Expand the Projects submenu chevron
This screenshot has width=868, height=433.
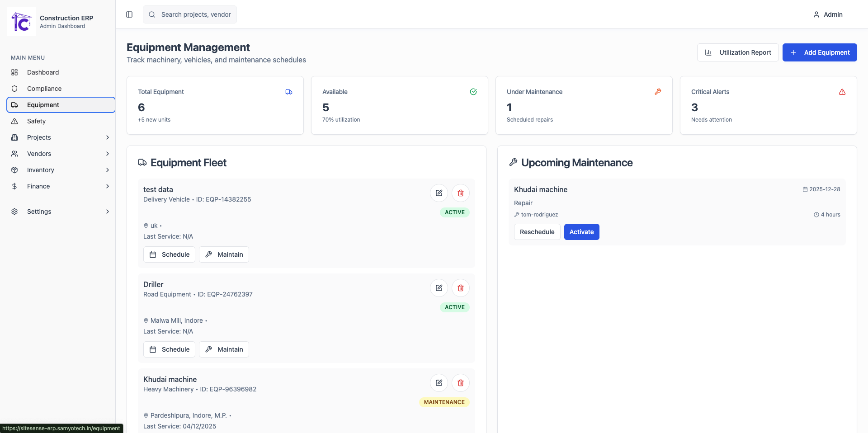pyautogui.click(x=108, y=137)
